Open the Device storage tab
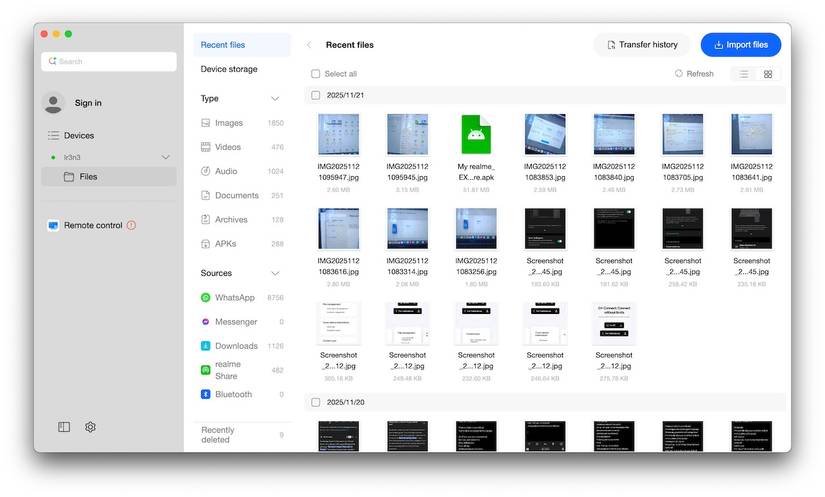 [x=229, y=69]
